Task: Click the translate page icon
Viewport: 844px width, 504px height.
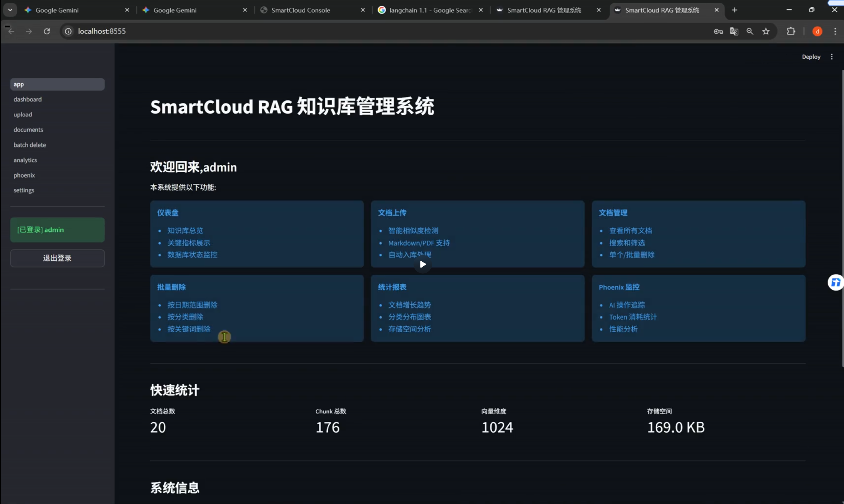Action: pyautogui.click(x=734, y=31)
